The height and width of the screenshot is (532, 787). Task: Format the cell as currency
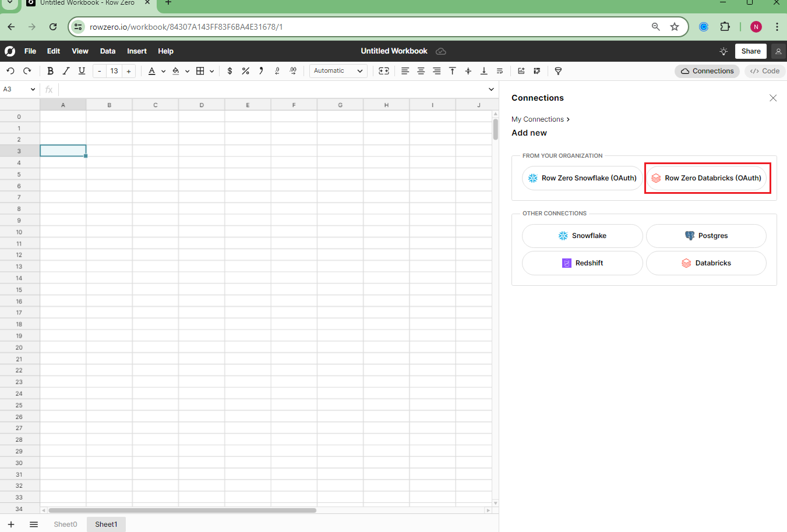pyautogui.click(x=230, y=71)
